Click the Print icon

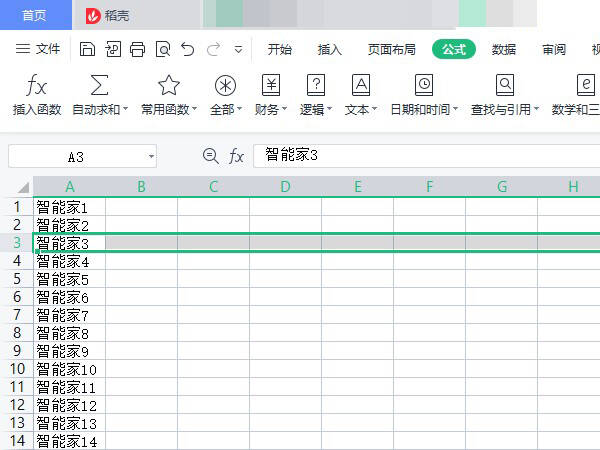coord(138,49)
